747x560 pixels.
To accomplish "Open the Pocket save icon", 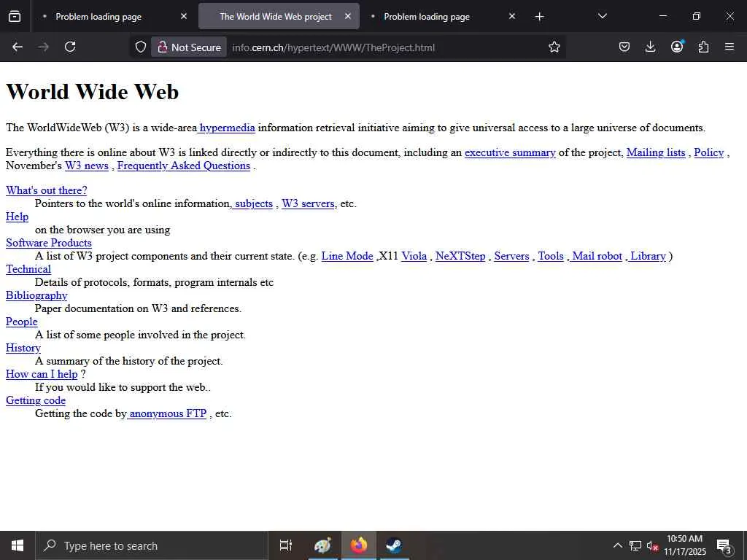I will (x=624, y=47).
